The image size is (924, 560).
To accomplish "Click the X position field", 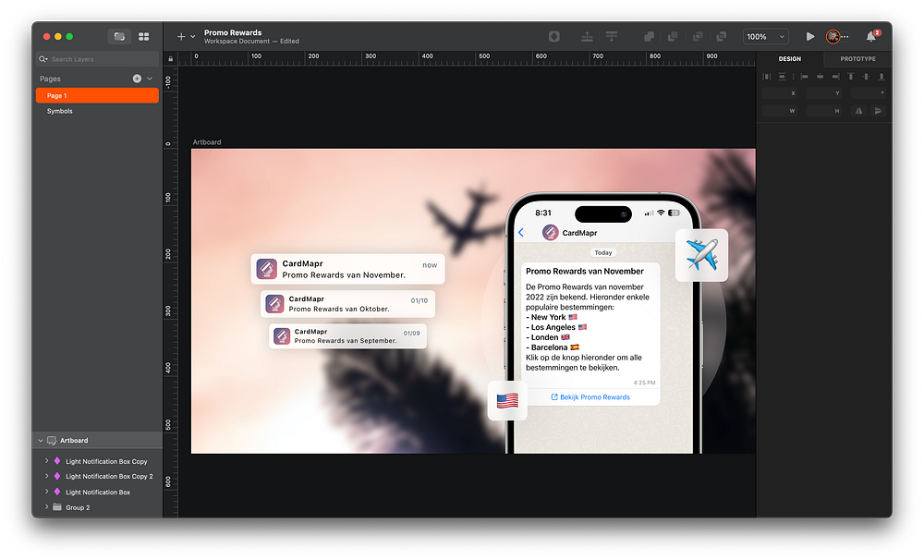I will point(780,93).
